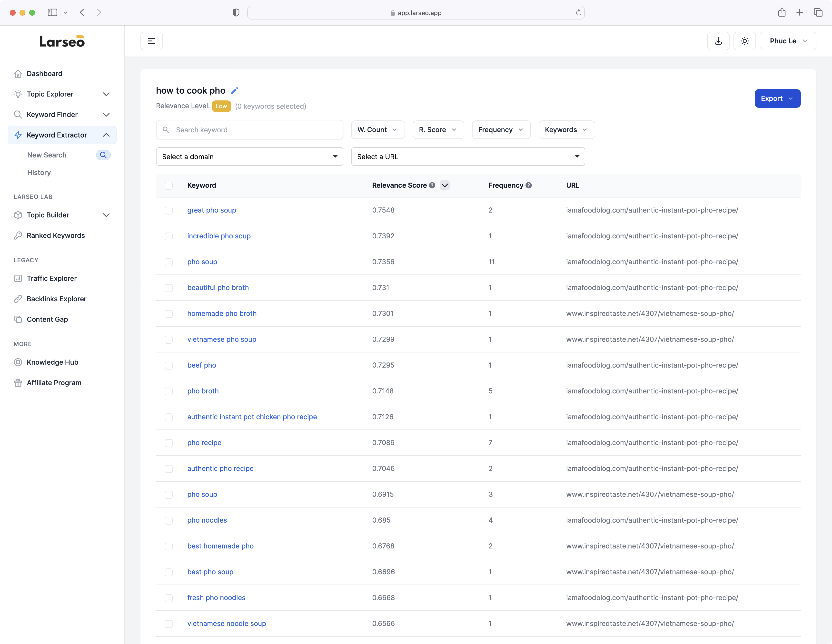Viewport: 832px width, 644px height.
Task: Click Topic Builder cube icon
Action: [18, 215]
